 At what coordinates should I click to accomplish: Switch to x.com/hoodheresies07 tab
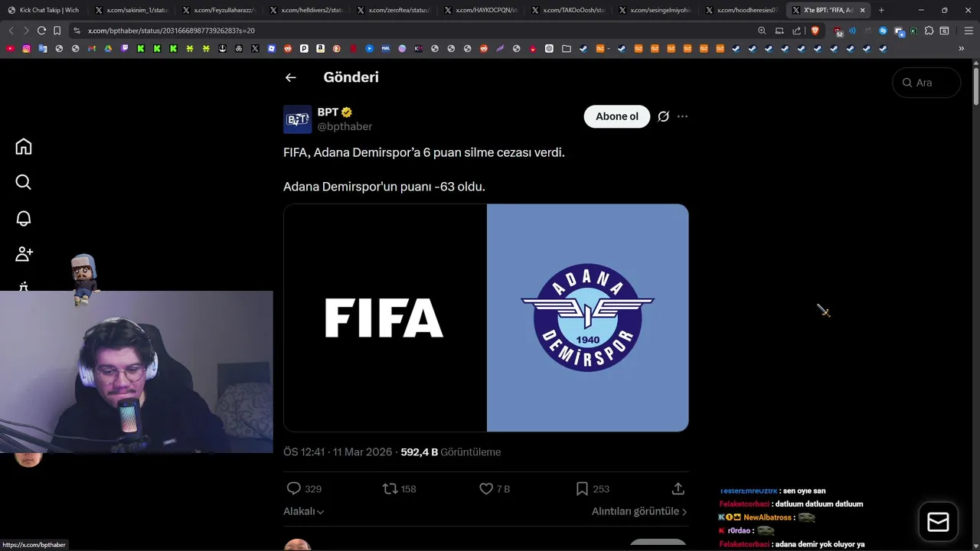coord(743,10)
